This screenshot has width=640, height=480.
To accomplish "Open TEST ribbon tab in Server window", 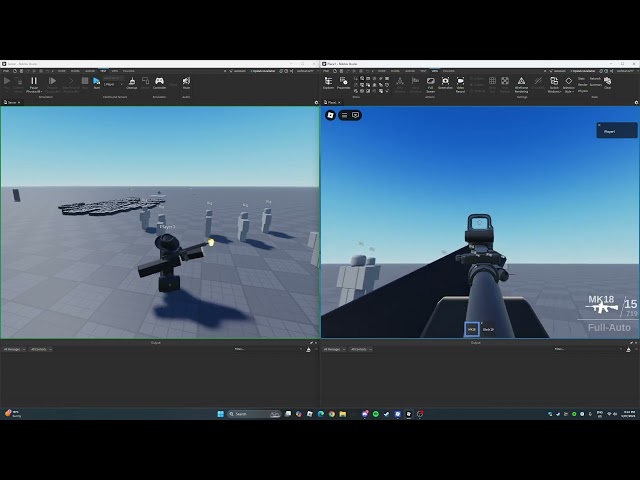I will (x=103, y=71).
